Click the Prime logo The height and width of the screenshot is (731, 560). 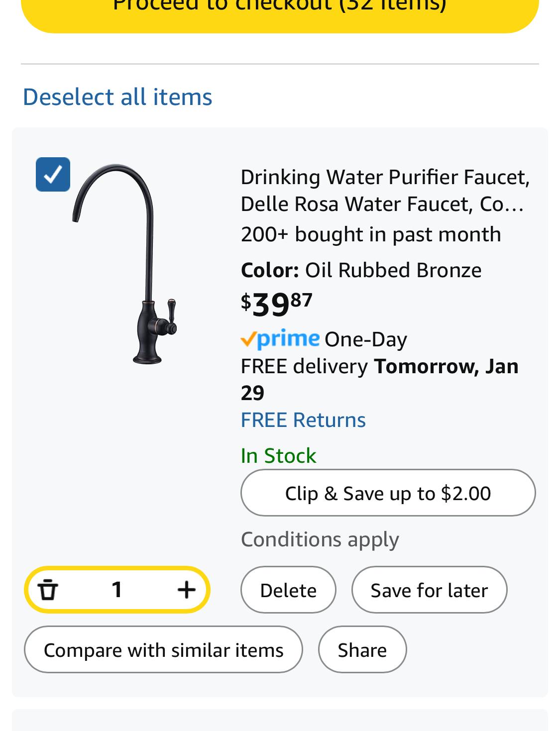point(280,339)
